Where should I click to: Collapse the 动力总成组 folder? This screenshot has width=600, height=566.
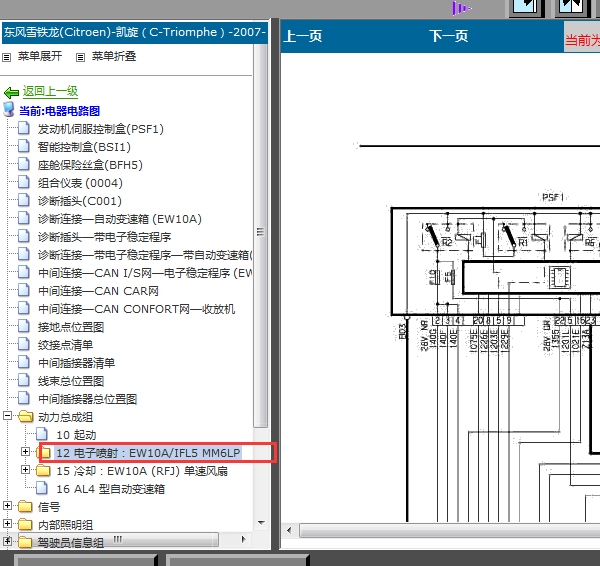7,416
